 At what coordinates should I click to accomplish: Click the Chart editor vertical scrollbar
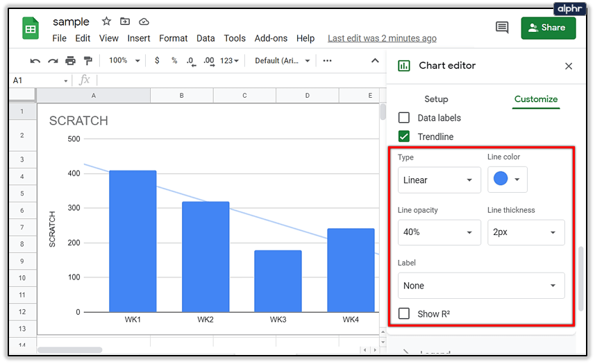(x=580, y=279)
